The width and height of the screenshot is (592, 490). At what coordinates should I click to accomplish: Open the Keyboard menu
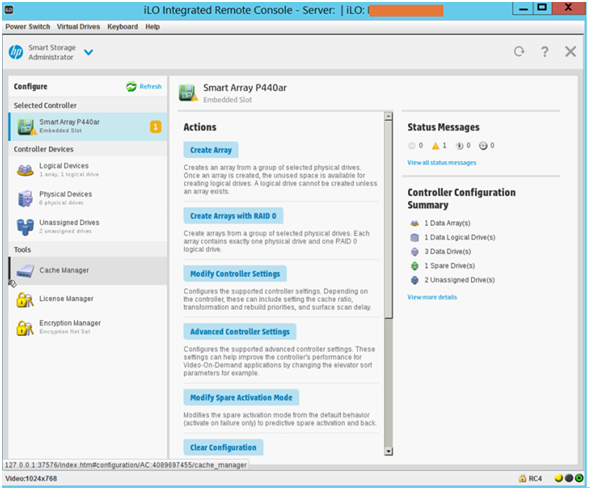point(123,27)
